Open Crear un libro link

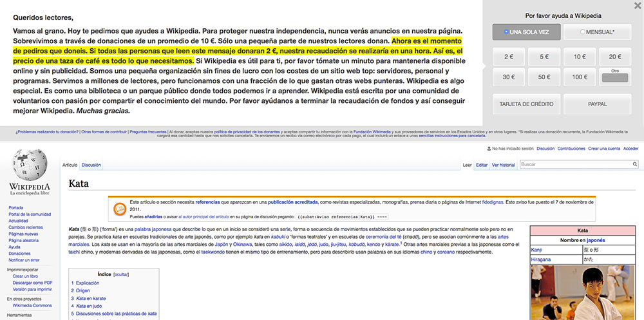25,276
